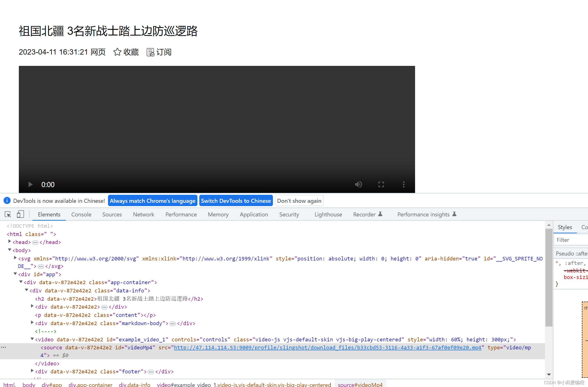Expand the markdown-body div
The width and height of the screenshot is (588, 387).
coord(32,322)
